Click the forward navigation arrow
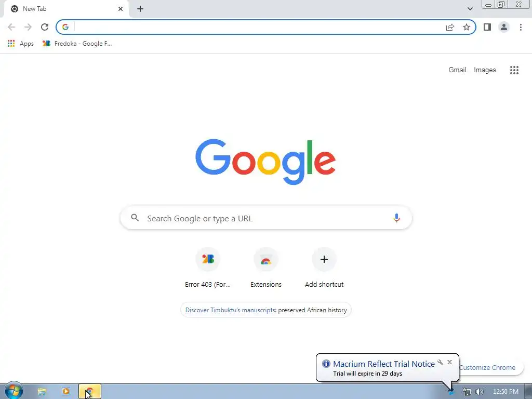Viewport: 532px width, 399px height. pos(28,27)
